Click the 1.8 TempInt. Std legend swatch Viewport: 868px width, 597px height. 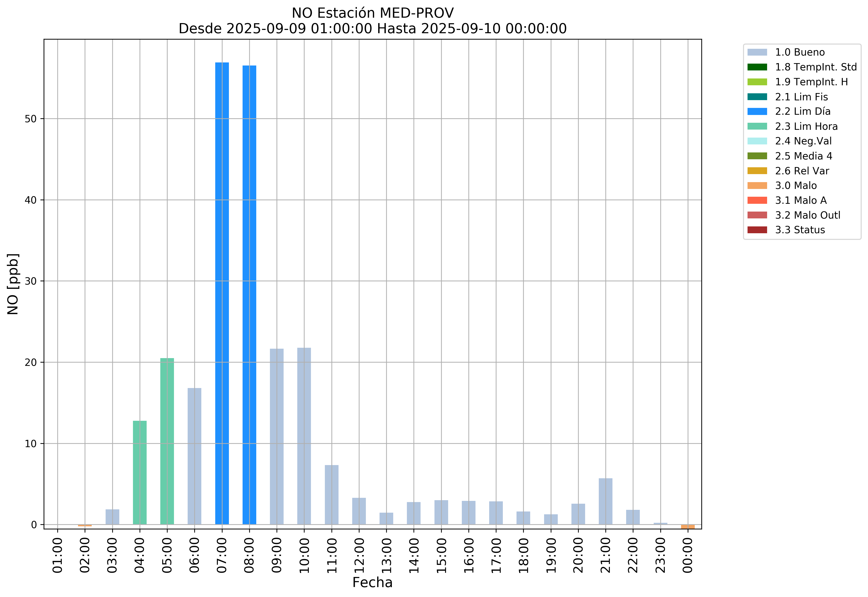click(x=757, y=67)
